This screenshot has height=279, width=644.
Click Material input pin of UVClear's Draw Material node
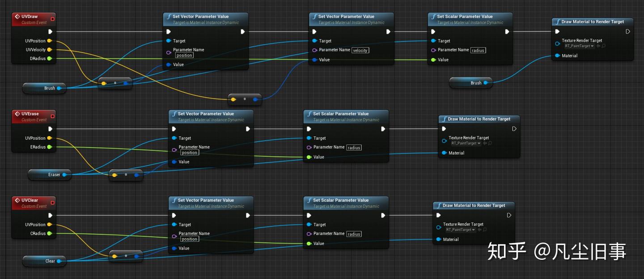pos(439,239)
